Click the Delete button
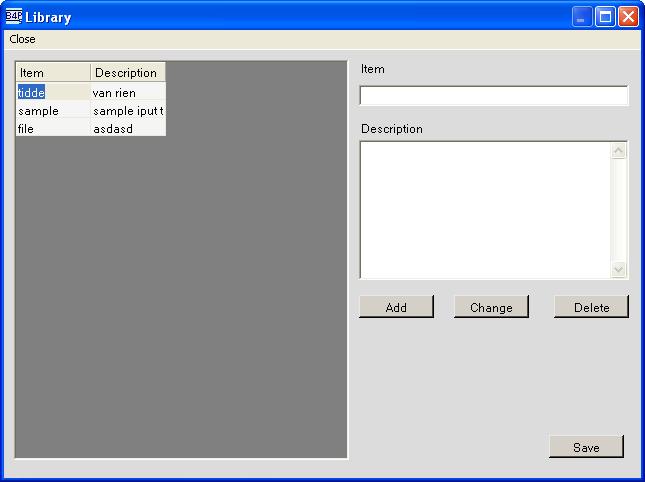Viewport: 645px width, 482px height. click(591, 307)
